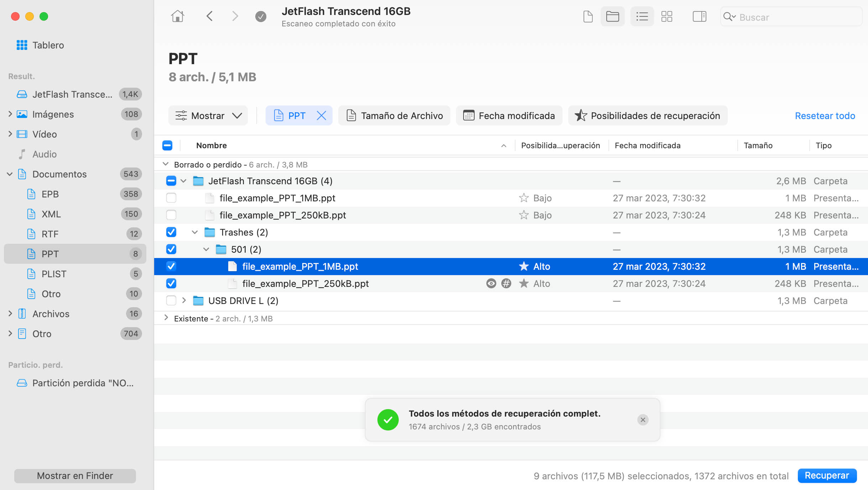Expand Vídeo category in sidebar
868x490 pixels.
10,134
